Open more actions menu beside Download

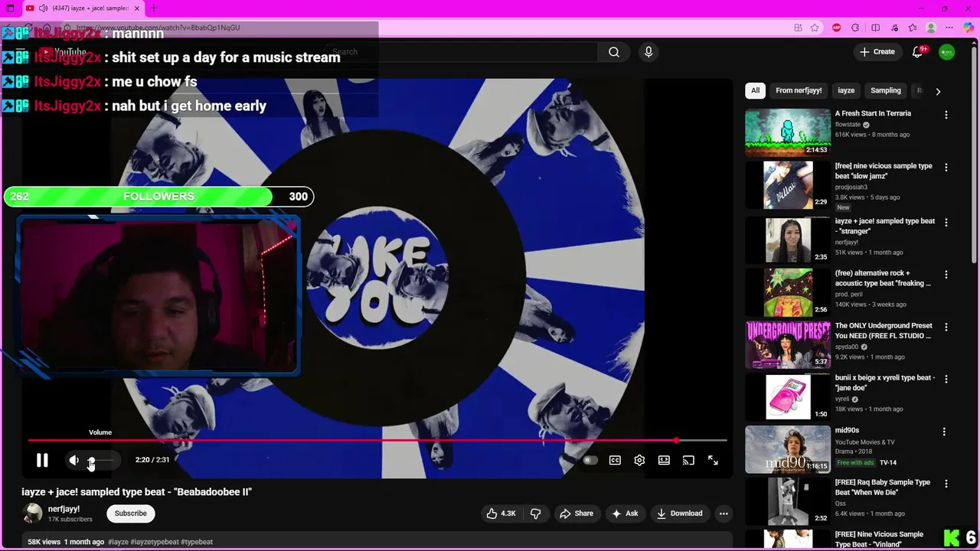pyautogui.click(x=724, y=514)
